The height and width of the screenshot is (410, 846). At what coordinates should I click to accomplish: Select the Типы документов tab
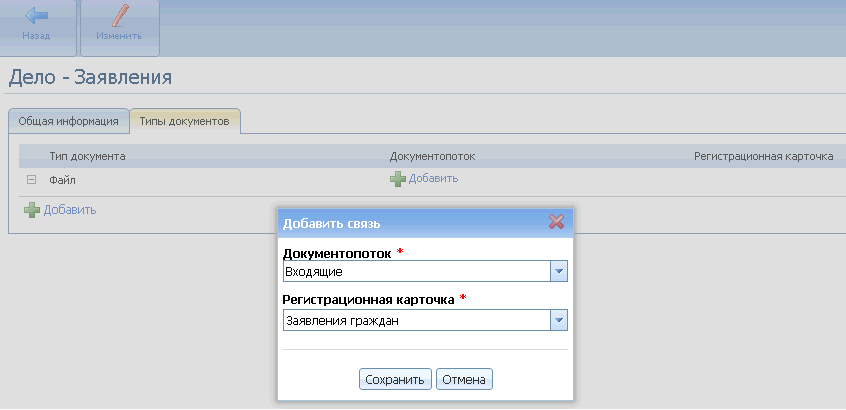[185, 121]
